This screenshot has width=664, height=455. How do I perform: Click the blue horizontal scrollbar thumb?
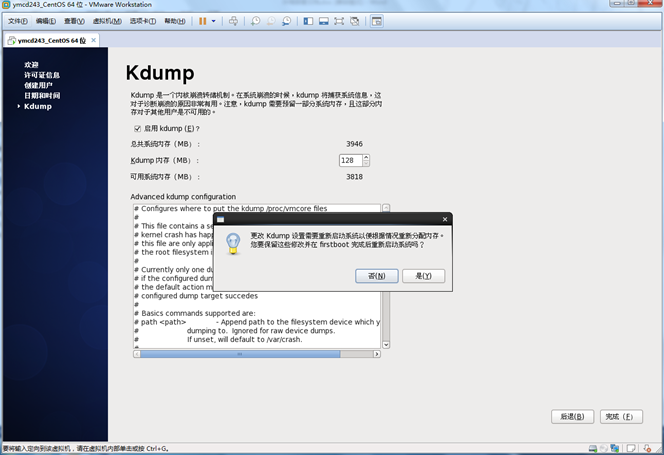coord(240,354)
